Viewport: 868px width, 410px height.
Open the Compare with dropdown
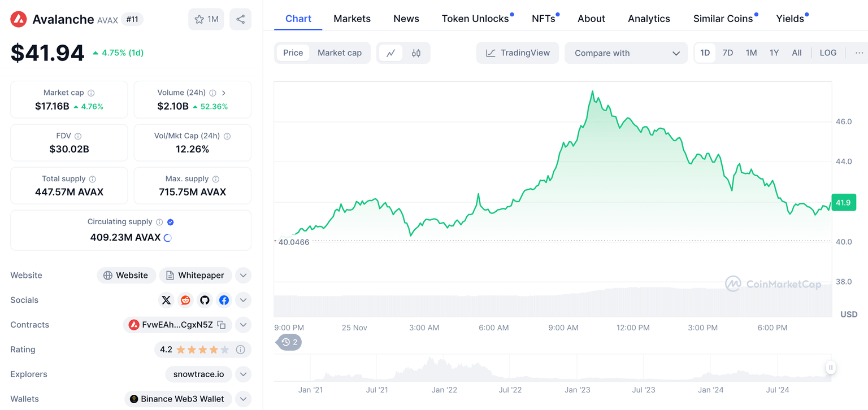click(626, 53)
